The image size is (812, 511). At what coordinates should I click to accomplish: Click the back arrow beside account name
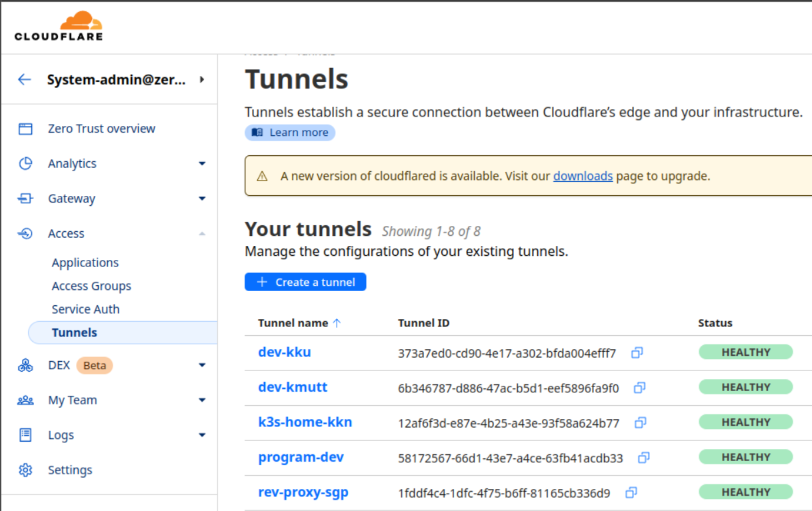click(x=25, y=80)
